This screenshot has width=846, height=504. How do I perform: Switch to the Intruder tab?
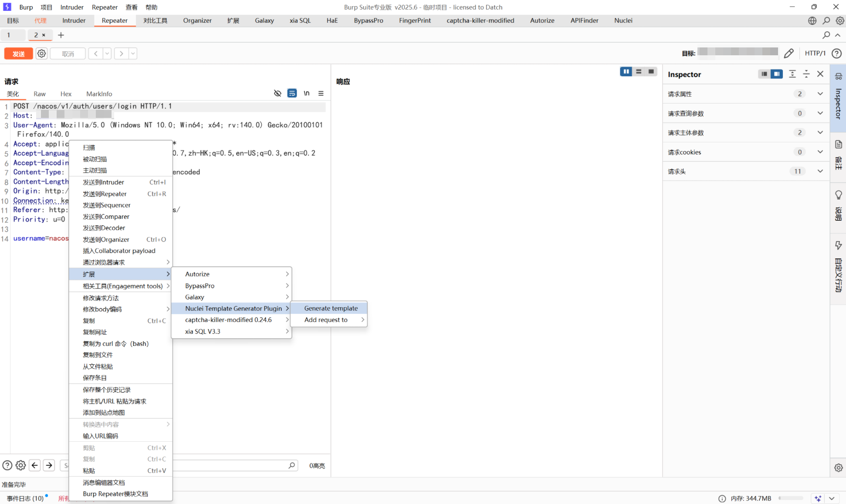point(74,20)
